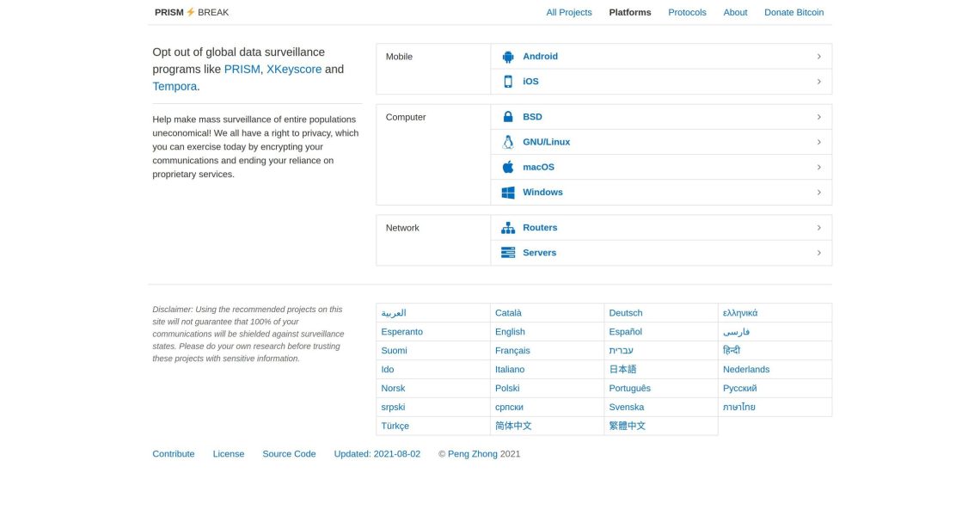The width and height of the screenshot is (980, 516).
Task: Open the GNU/Linux row arrow
Action: pos(818,142)
